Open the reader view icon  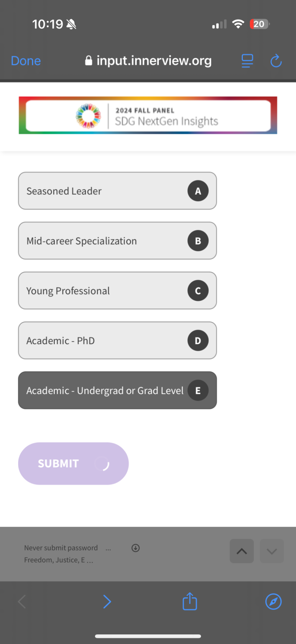pos(247,61)
